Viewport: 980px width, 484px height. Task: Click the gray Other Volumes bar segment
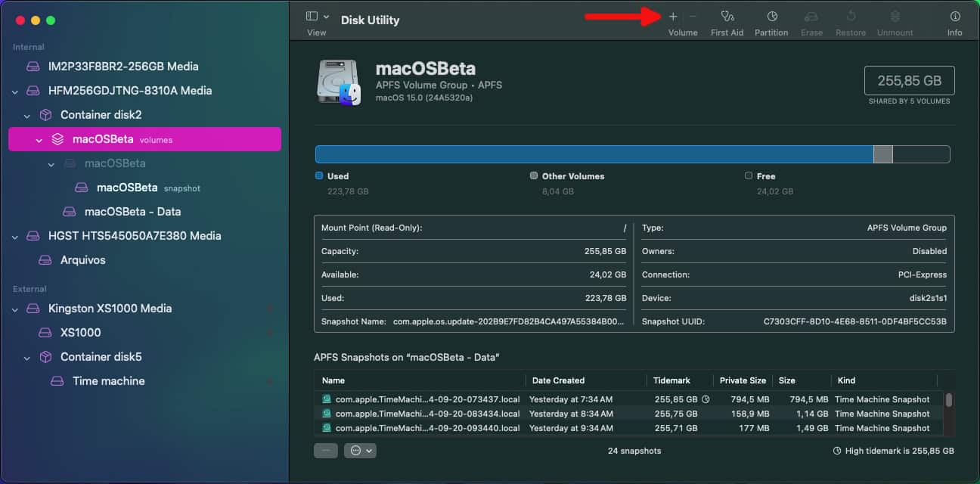(883, 154)
